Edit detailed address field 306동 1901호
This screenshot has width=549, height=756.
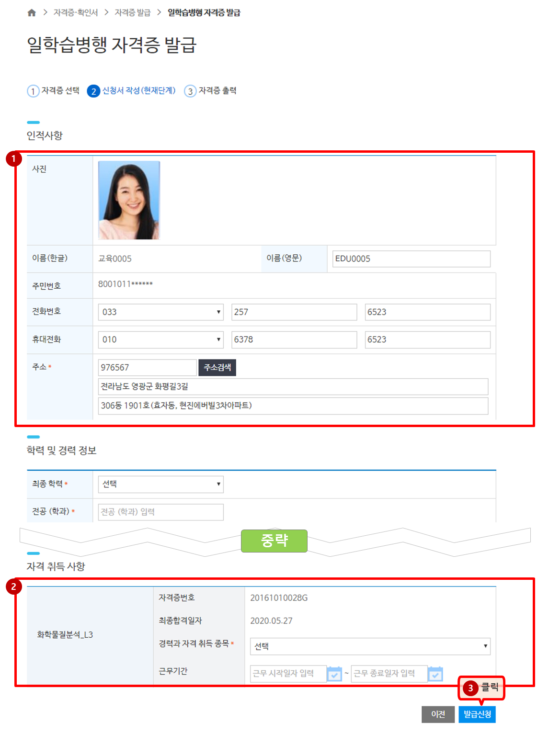(293, 406)
